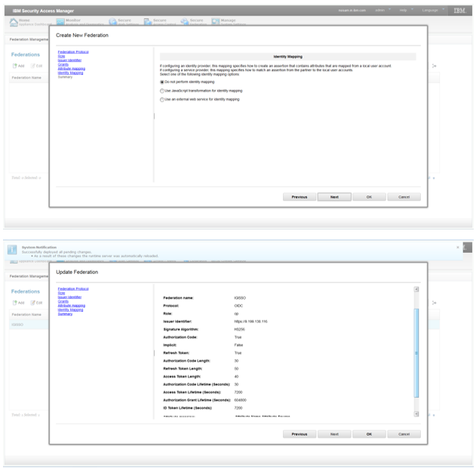
Task: Expand the Help dropdown
Action: [407, 10]
